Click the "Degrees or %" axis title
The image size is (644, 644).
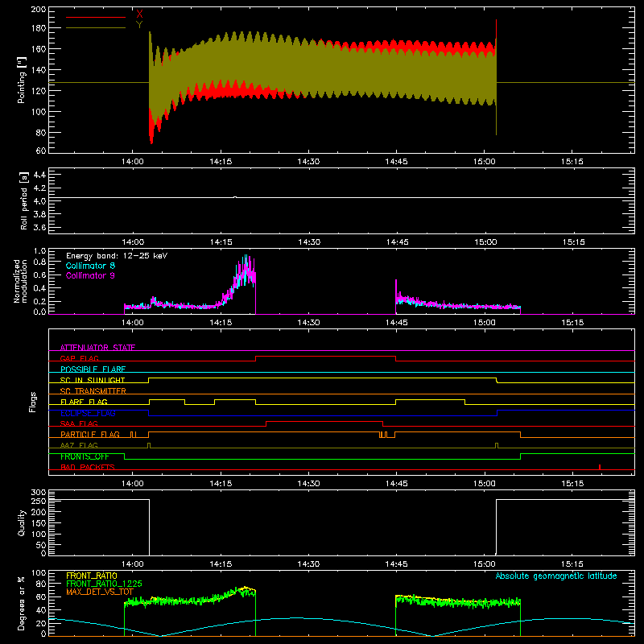(x=22, y=603)
